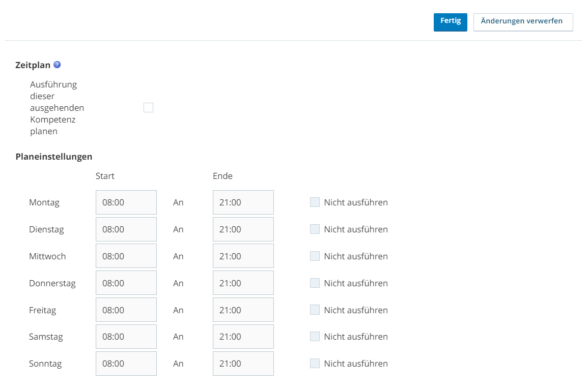Click the 'Sonntag' row label
Image resolution: width=588 pixels, height=391 pixels.
45,364
